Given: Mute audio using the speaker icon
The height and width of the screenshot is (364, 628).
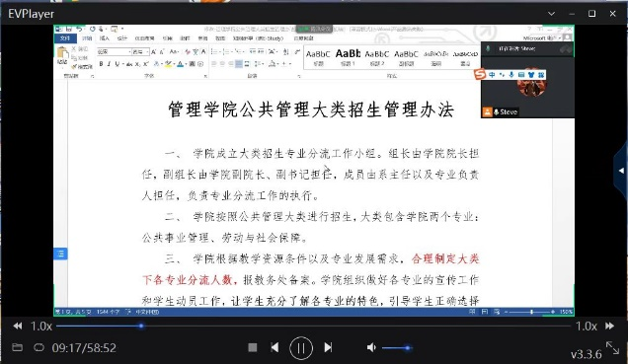Looking at the screenshot, I should [371, 347].
